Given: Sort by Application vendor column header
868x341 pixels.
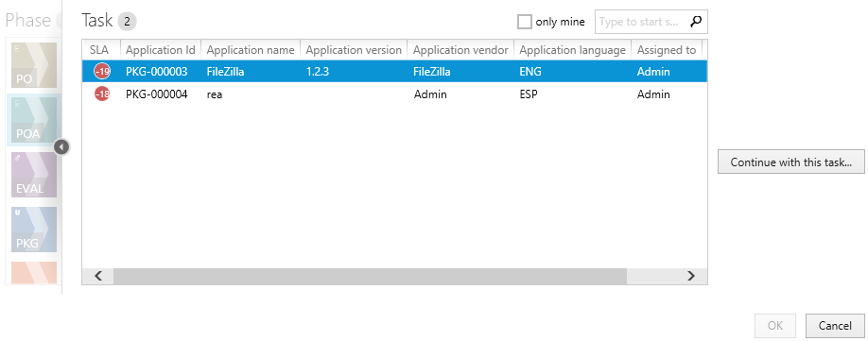Looking at the screenshot, I should pyautogui.click(x=460, y=50).
